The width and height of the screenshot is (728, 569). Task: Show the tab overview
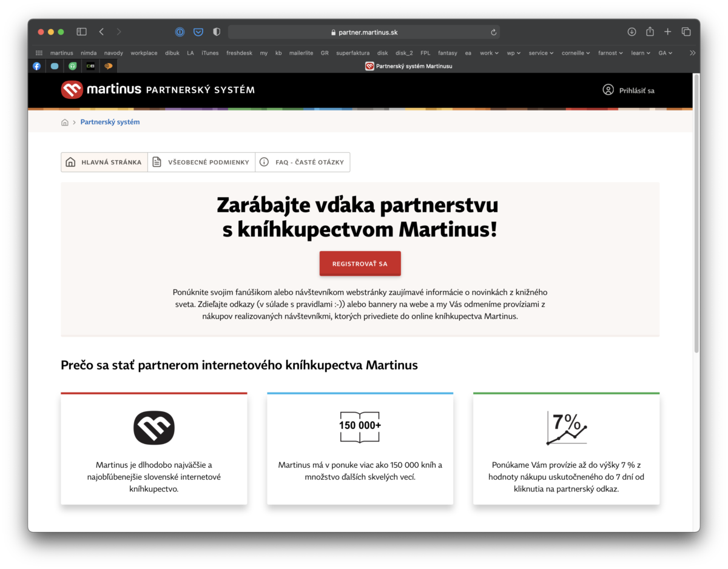(686, 32)
